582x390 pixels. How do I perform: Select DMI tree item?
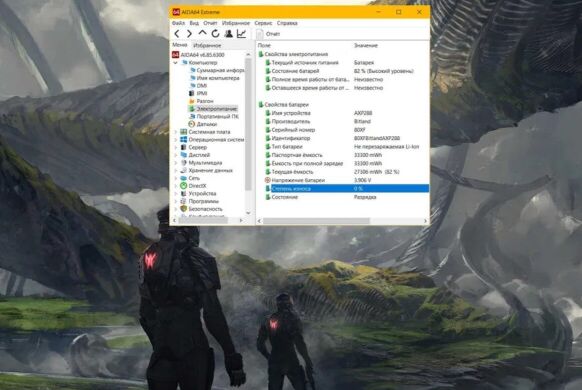[x=202, y=86]
